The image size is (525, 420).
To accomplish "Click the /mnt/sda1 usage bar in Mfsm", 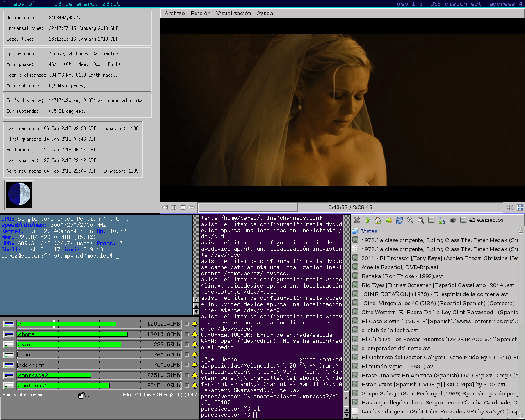I will [99, 386].
